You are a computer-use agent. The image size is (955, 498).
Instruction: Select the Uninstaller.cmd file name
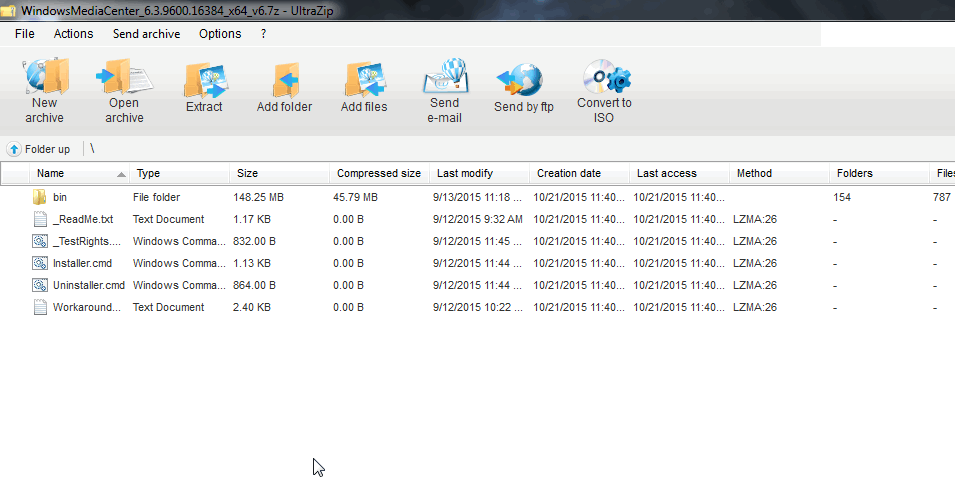89,285
